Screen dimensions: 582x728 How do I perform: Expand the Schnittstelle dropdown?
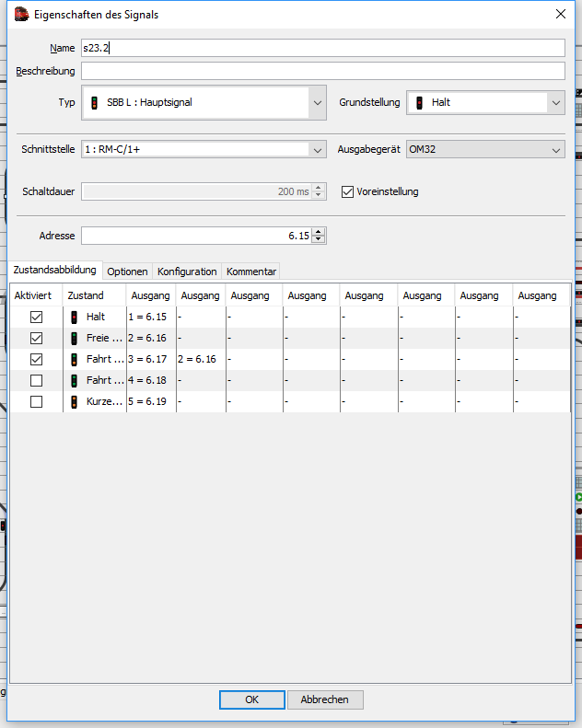click(x=318, y=150)
